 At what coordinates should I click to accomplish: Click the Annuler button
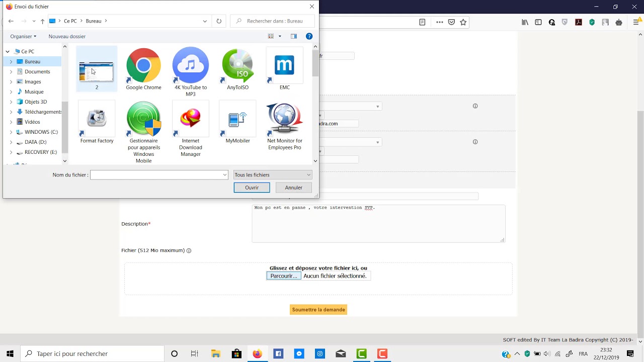click(294, 188)
